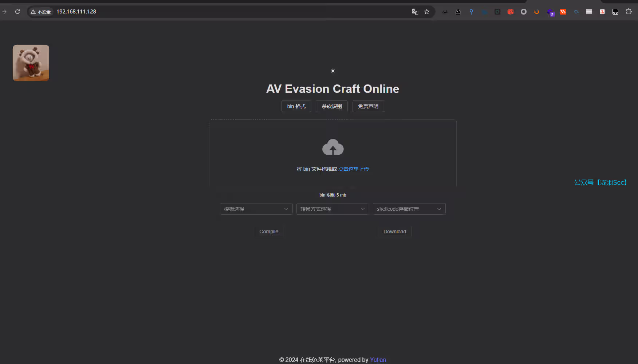Bookmark this page with star icon

[427, 12]
